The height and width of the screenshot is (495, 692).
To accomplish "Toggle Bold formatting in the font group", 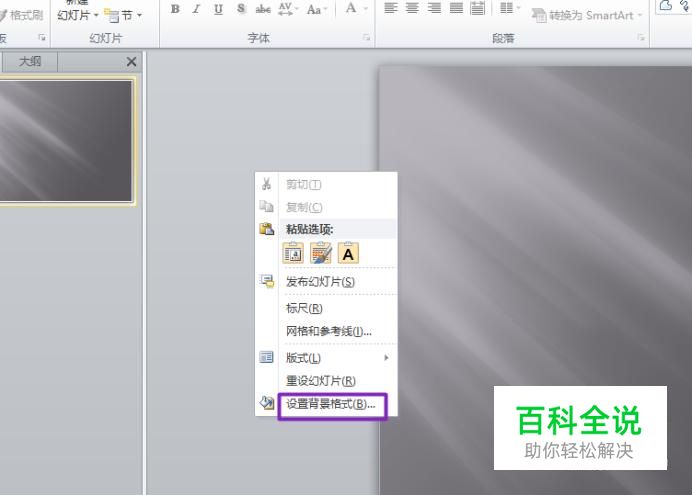I will click(x=175, y=9).
